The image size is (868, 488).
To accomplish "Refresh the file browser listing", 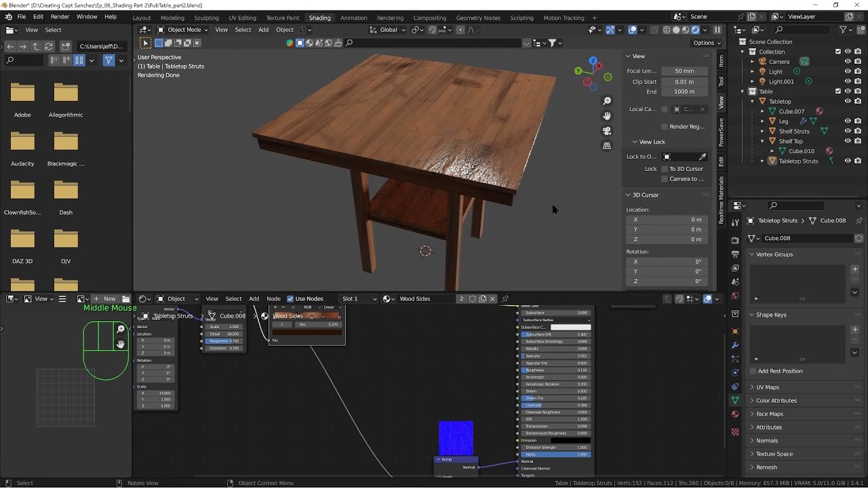I will point(49,46).
